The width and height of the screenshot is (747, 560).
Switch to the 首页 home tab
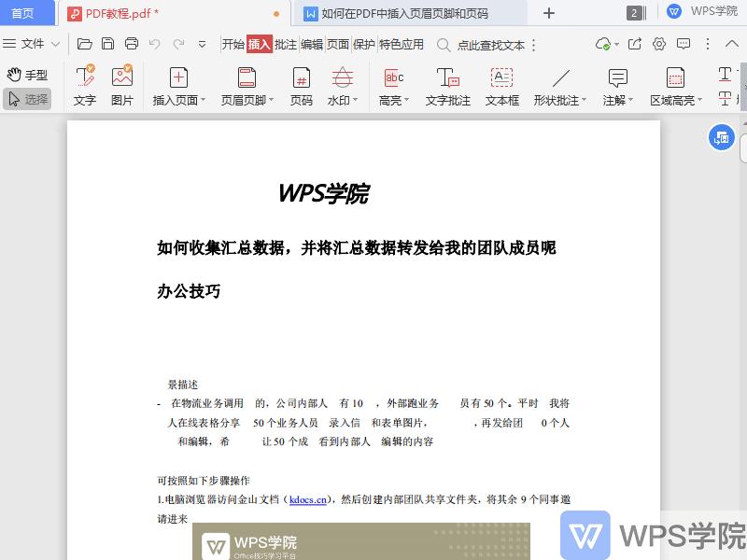point(25,13)
